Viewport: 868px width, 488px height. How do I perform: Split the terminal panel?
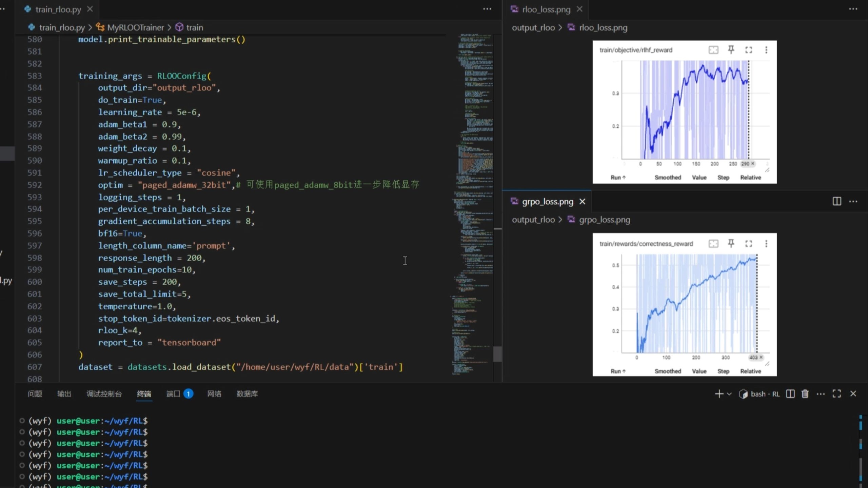pos(790,394)
